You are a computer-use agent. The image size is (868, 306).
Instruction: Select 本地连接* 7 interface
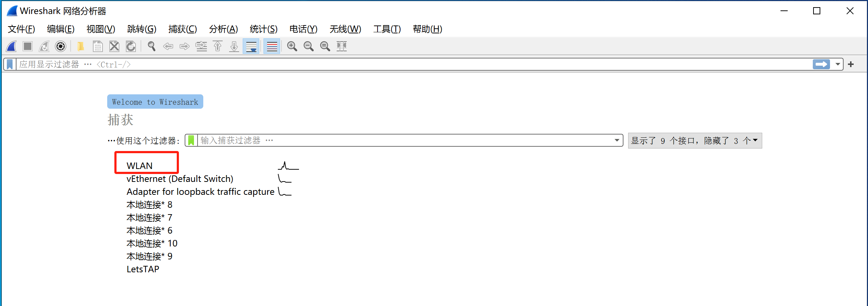coord(150,217)
